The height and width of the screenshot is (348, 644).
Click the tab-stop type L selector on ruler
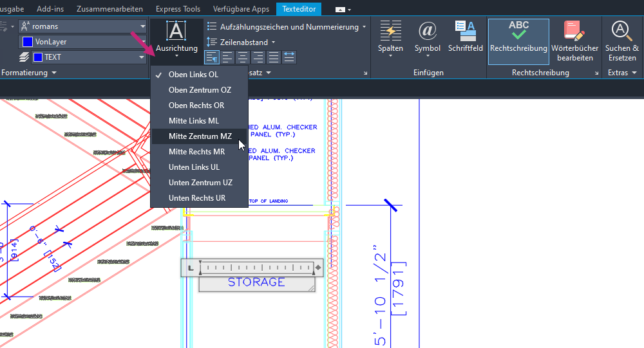tap(191, 268)
